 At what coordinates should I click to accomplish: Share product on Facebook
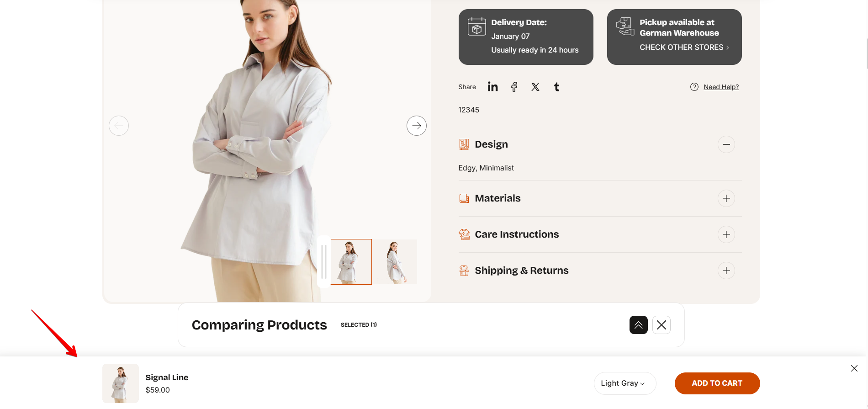tap(514, 87)
